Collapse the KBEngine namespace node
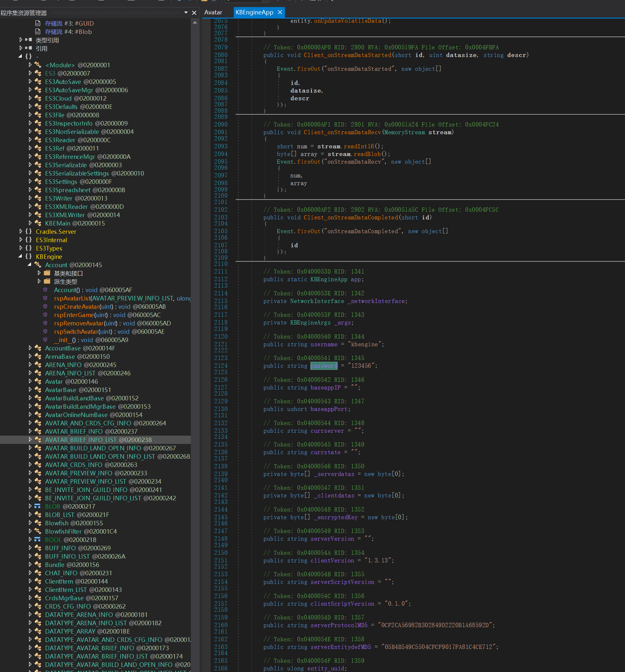625x672 pixels. pyautogui.click(x=20, y=257)
